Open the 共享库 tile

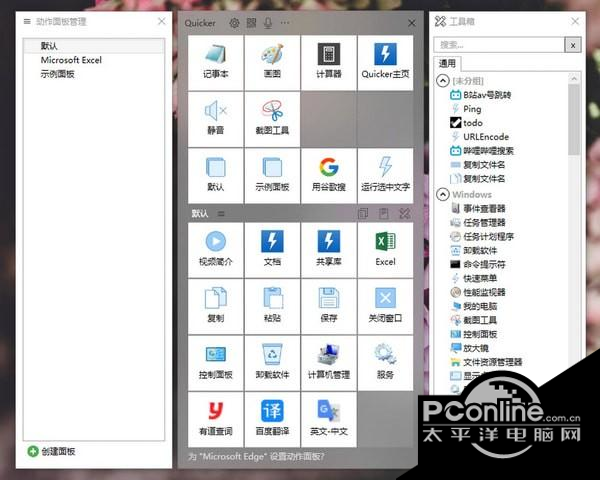[x=329, y=250]
